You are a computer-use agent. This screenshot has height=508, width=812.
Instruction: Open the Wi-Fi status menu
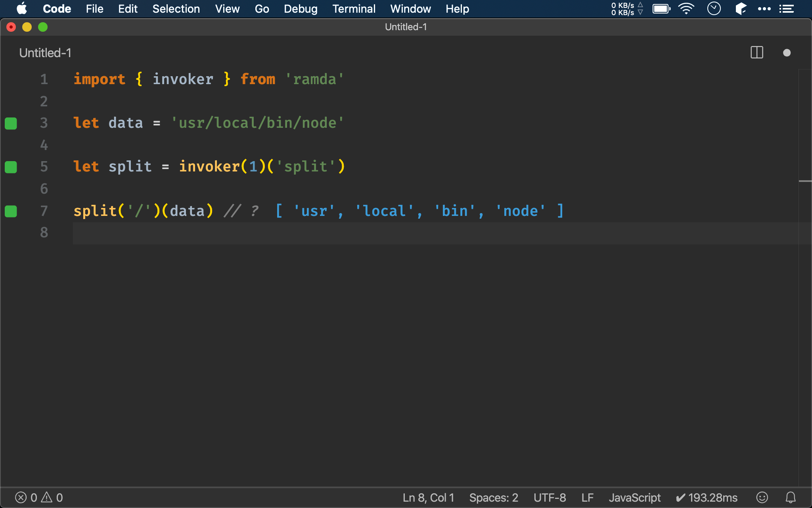(686, 9)
